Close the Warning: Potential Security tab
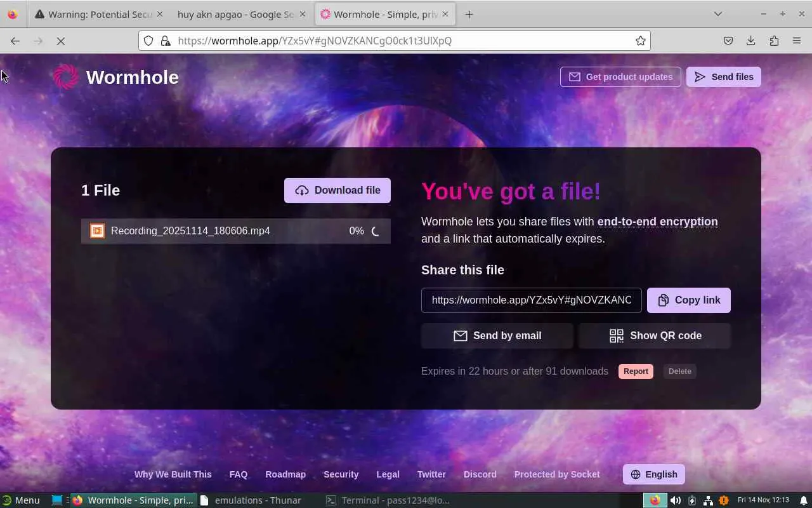 159,14
